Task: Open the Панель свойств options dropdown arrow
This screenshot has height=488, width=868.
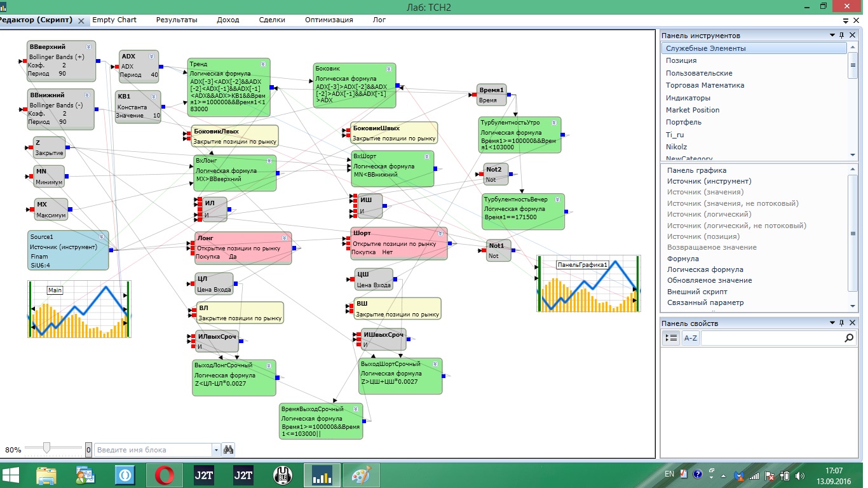Action: coord(832,323)
